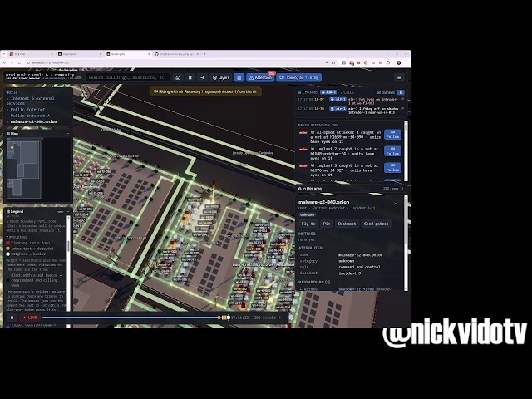Viewport: 532px width, 399px height.
Task: Switch to the GitHub browser tab
Action: pos(177,54)
